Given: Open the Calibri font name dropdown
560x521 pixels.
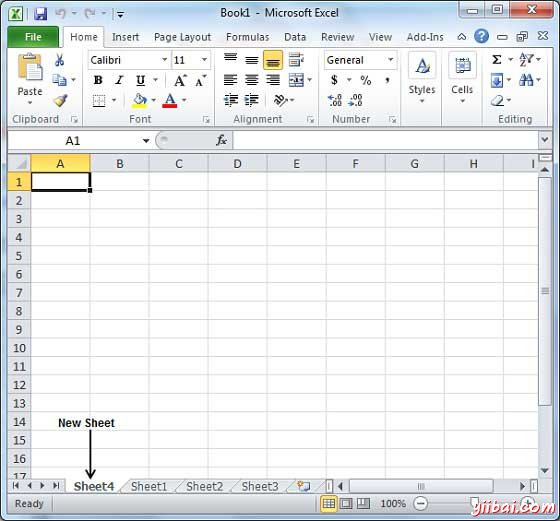Looking at the screenshot, I should pos(165,59).
